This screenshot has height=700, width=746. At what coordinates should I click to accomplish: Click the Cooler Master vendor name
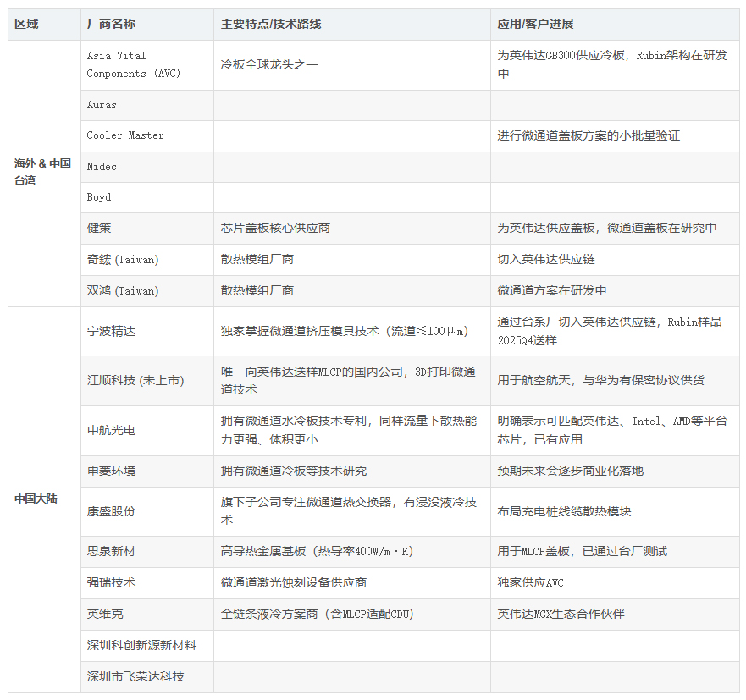click(x=125, y=135)
